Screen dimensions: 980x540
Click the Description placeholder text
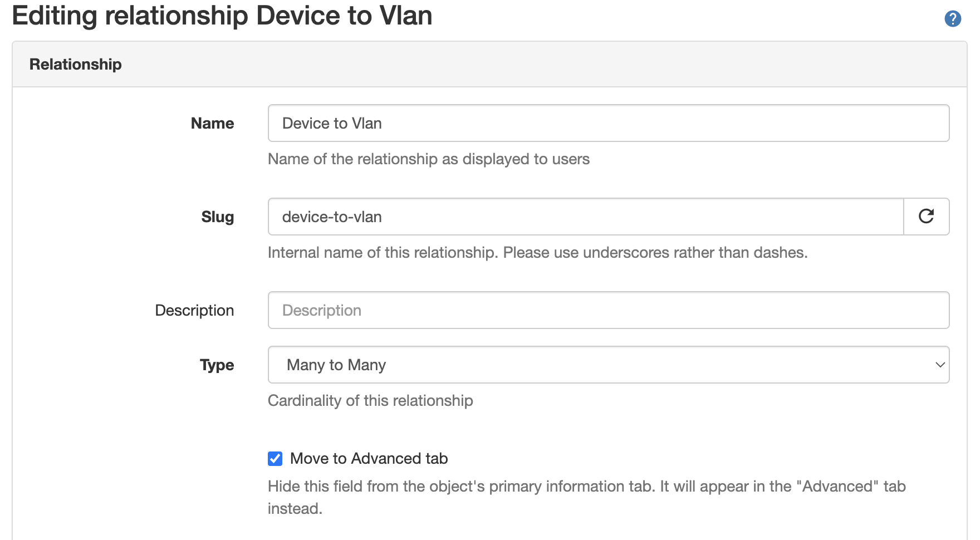(x=321, y=310)
